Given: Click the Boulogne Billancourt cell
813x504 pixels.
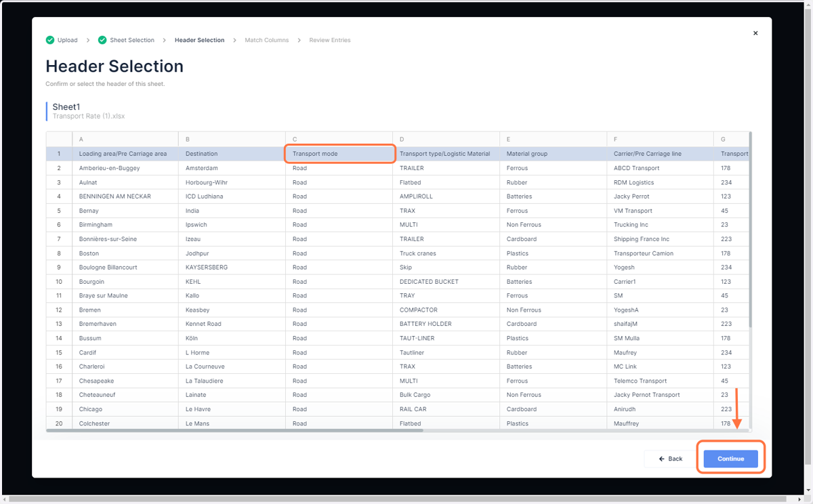Looking at the screenshot, I should (125, 268).
